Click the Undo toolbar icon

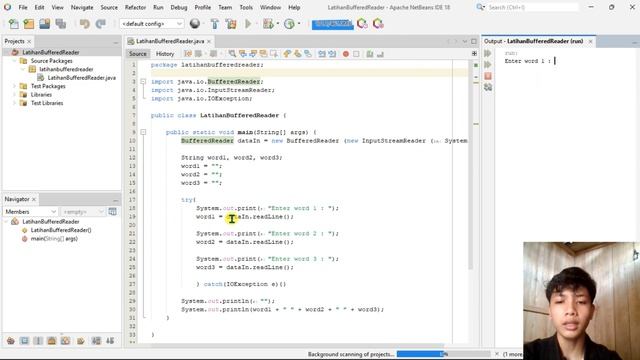[x=84, y=24]
